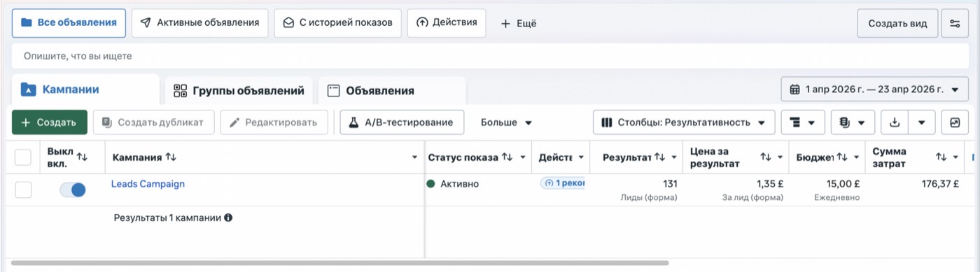980x272 pixels.
Task: Switch to Группы объявлений tab
Action: click(x=239, y=90)
